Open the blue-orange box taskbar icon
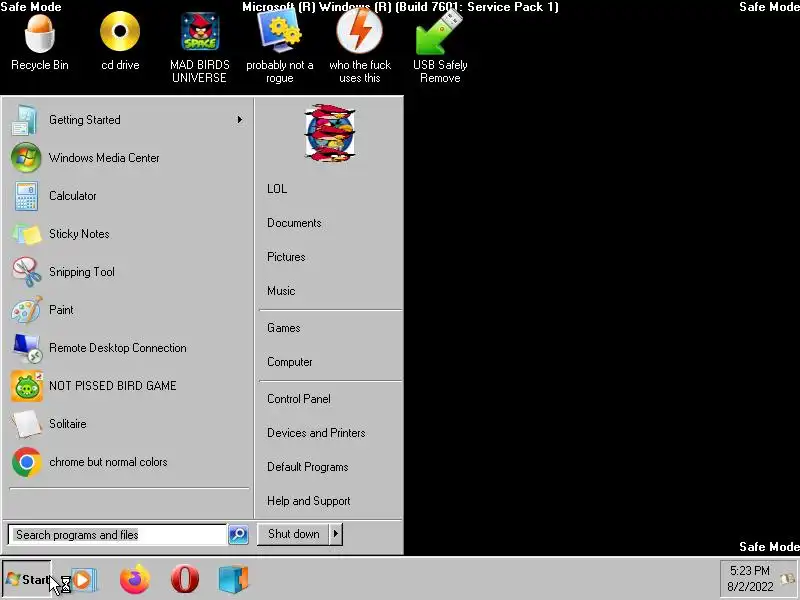Viewport: 800px width, 600px height. [x=233, y=580]
